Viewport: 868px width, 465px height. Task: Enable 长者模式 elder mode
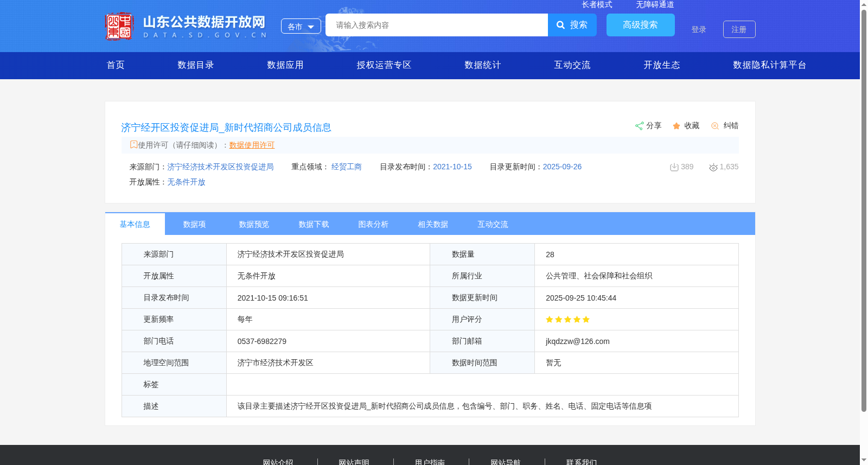[597, 4]
